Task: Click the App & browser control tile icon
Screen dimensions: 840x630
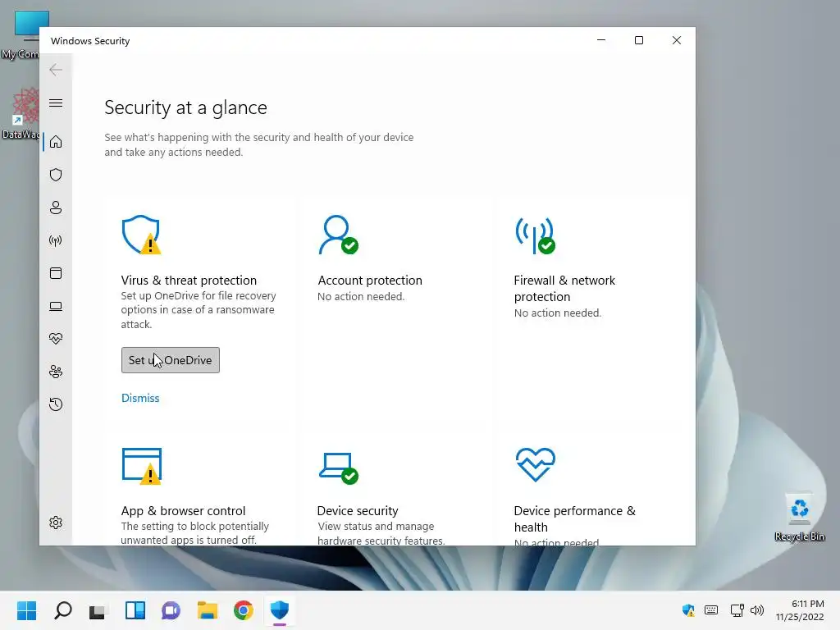Action: tap(142, 466)
